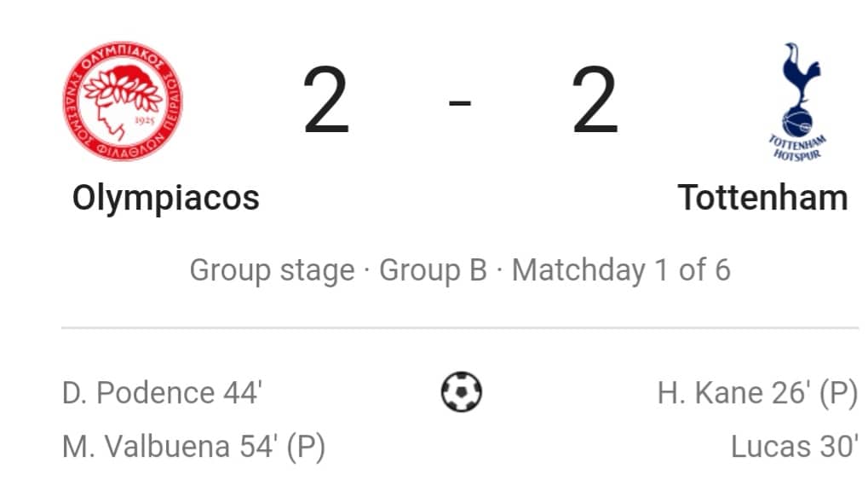Select scorer D. Podence 44'

(x=162, y=393)
